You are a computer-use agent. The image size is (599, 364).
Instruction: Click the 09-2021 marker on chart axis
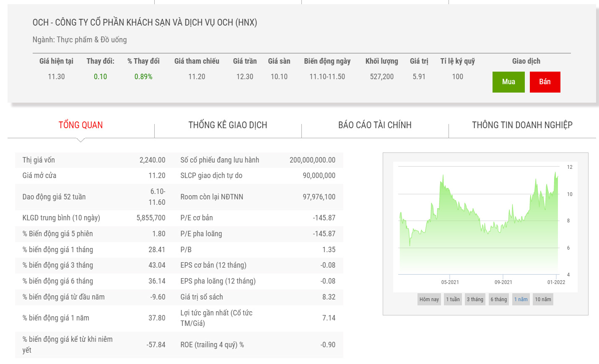[503, 282]
